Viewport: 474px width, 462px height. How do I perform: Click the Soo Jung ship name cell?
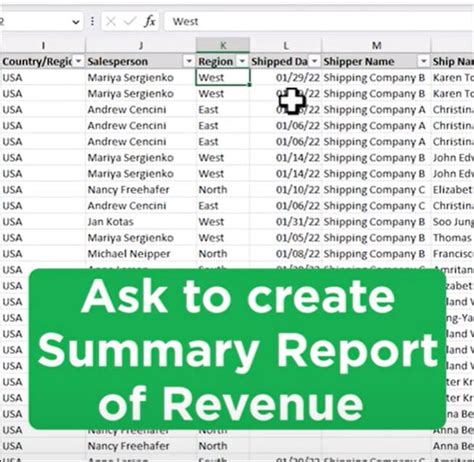coord(453,222)
